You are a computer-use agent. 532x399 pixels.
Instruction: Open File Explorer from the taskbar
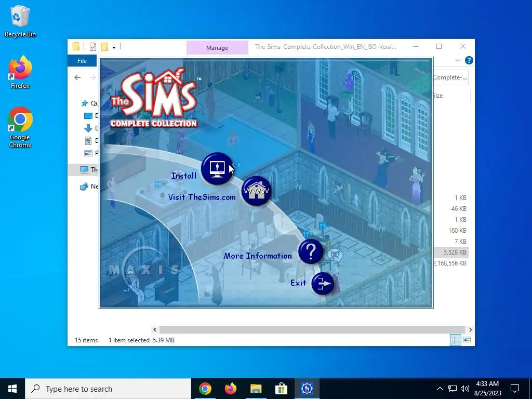pyautogui.click(x=256, y=389)
